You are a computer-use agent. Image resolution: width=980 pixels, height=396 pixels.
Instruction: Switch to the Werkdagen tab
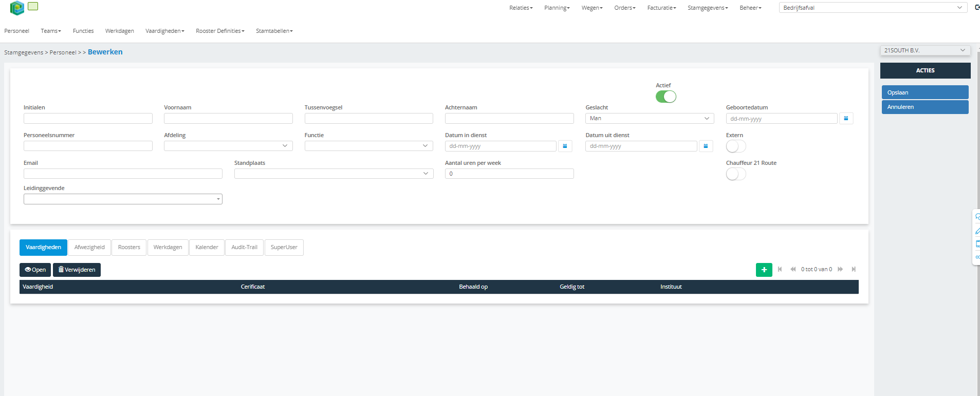click(168, 248)
